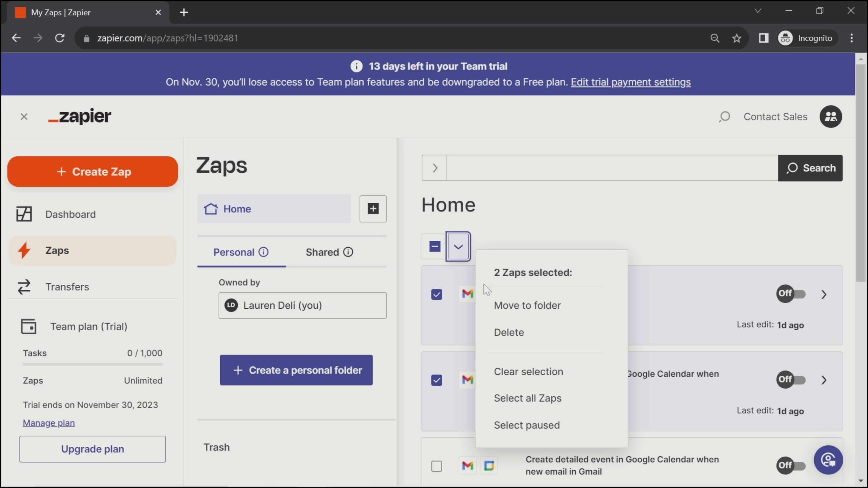The image size is (868, 488).
Task: Switch to the Shared tab
Action: click(x=329, y=252)
